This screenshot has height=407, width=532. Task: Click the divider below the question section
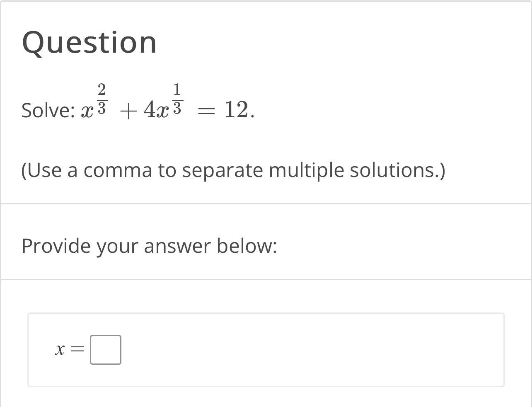tap(266, 203)
